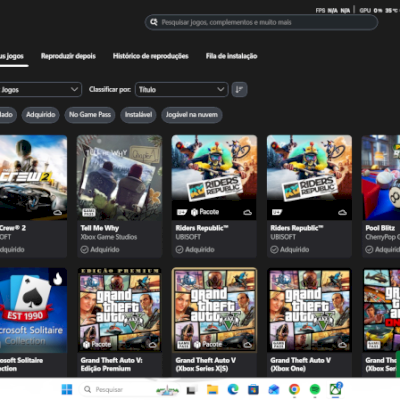This screenshot has height=400, width=400.
Task: Click 'Grand Theft Auto V: Edição Premium' title
Action: click(x=111, y=364)
